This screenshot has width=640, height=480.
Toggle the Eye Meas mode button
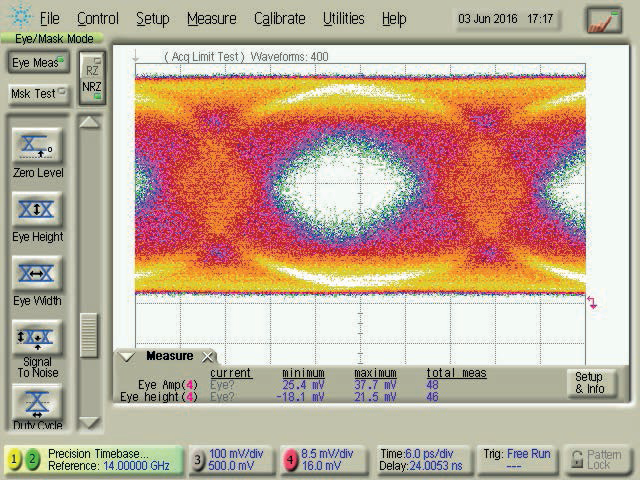click(37, 63)
